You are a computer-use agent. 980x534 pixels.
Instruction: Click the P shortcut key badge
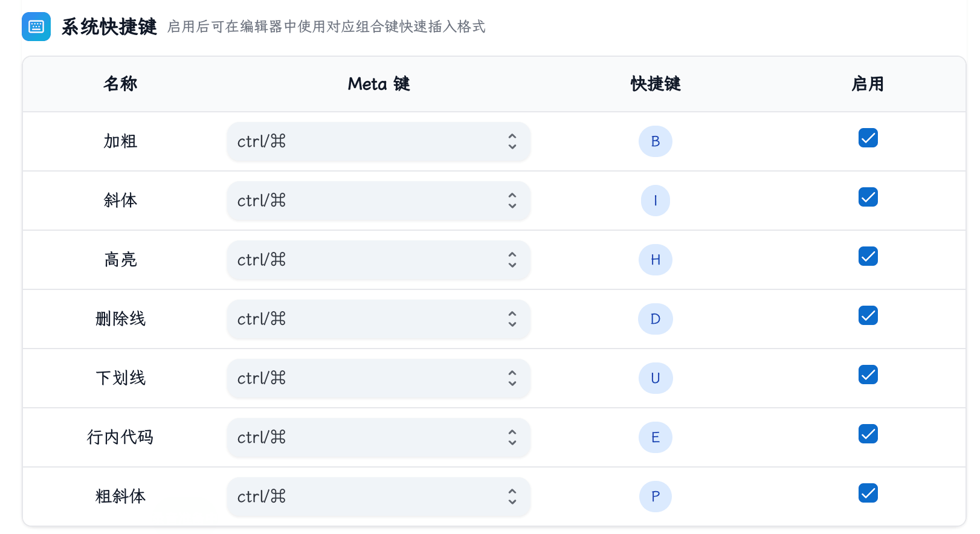pos(656,497)
